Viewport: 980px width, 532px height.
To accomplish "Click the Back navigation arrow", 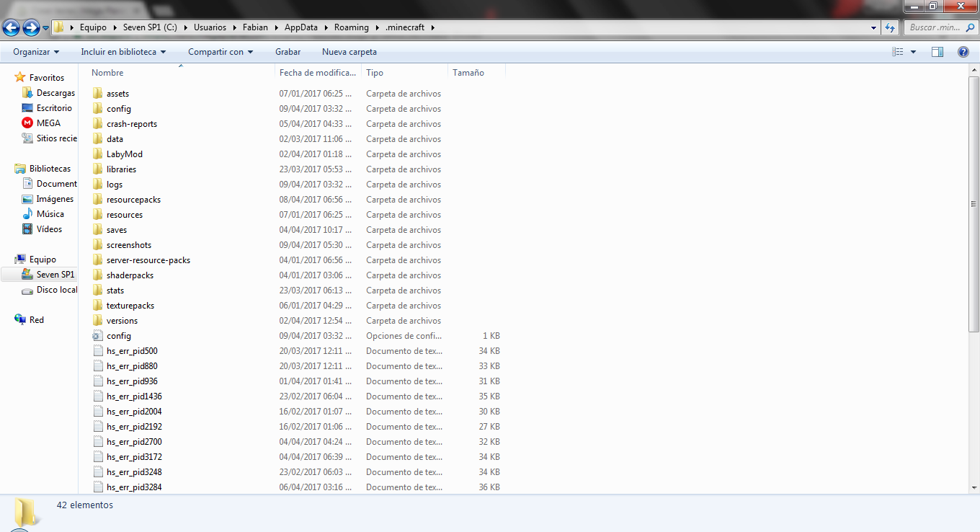I will [12, 27].
